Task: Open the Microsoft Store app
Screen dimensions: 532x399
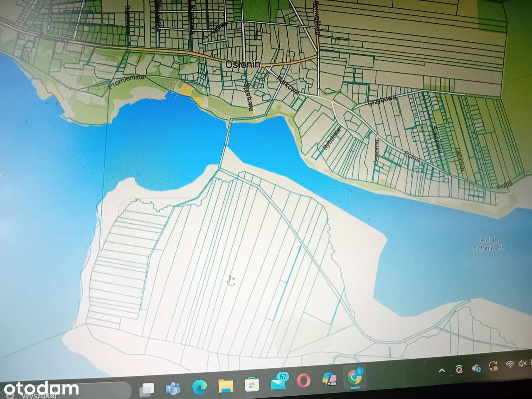Action: click(252, 384)
